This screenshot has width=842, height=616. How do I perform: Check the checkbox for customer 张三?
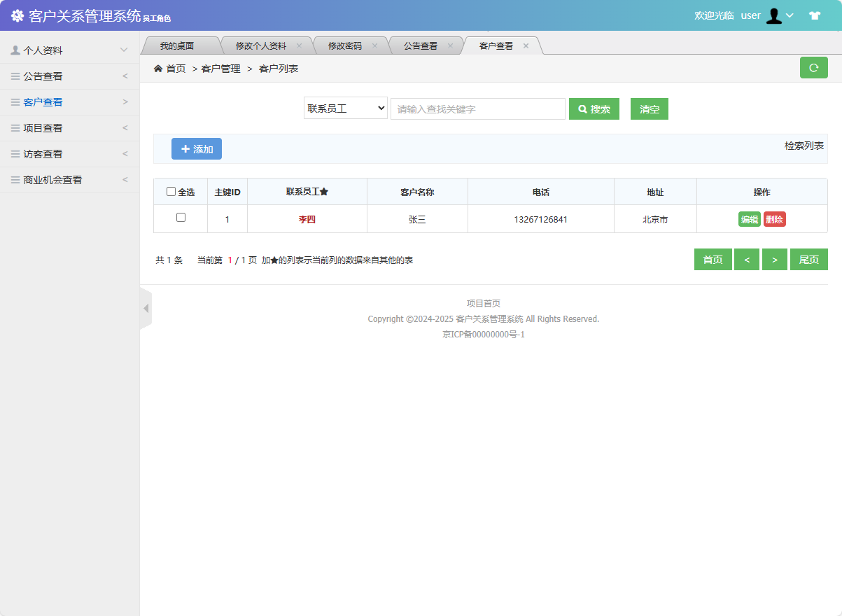(181, 218)
